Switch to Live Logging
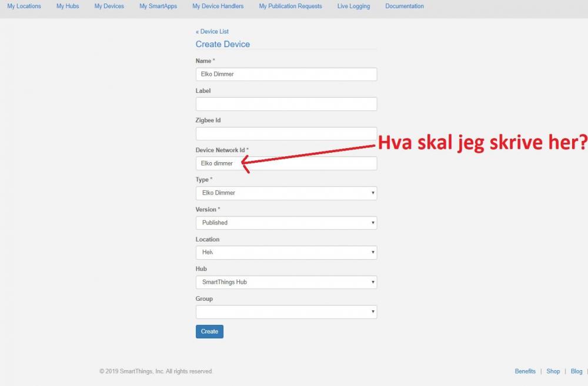 pyautogui.click(x=353, y=6)
